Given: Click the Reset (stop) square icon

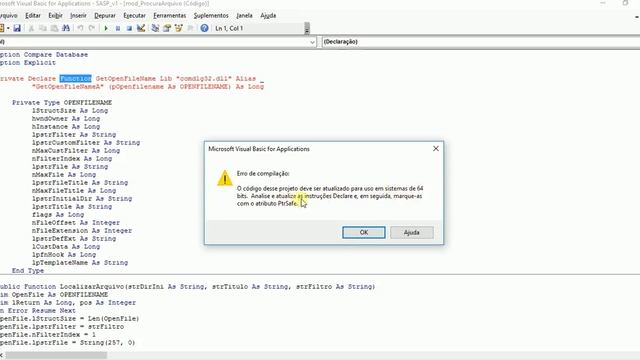Looking at the screenshot, I should click(129, 28).
